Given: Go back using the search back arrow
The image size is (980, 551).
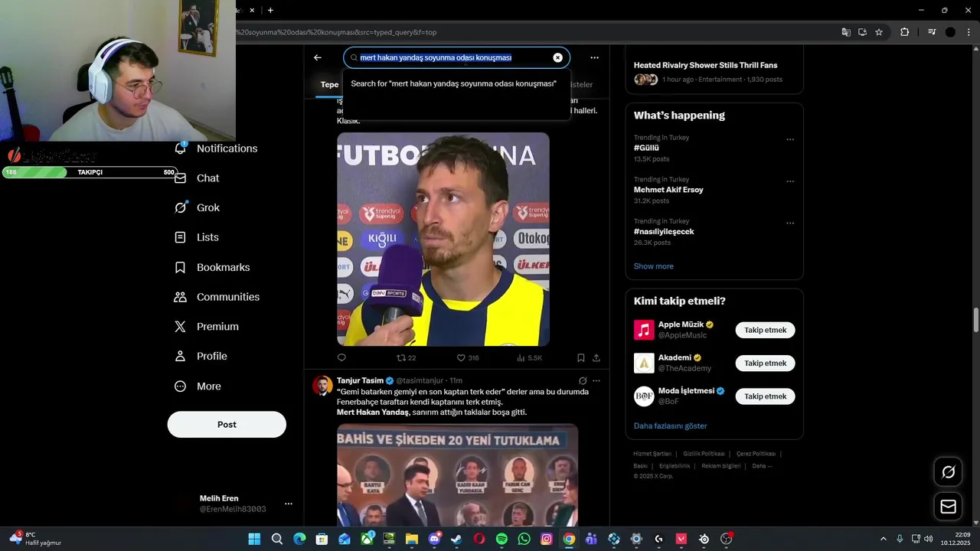Looking at the screenshot, I should pos(318,57).
